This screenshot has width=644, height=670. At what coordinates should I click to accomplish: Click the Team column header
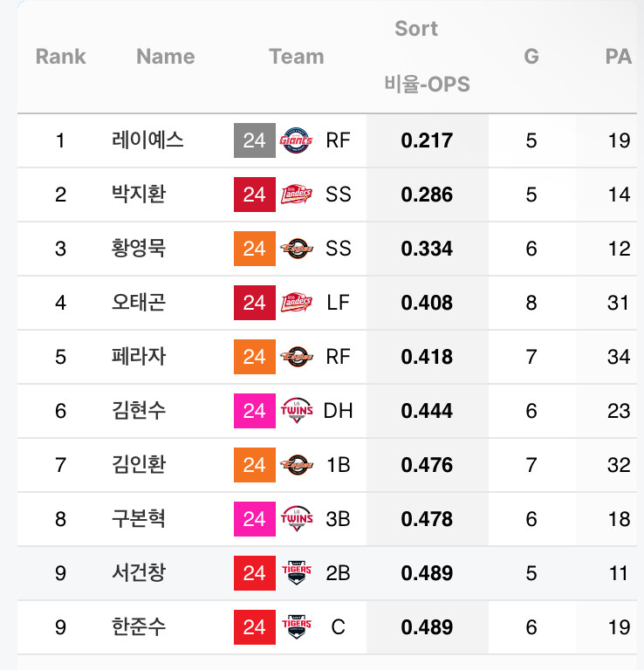[296, 57]
